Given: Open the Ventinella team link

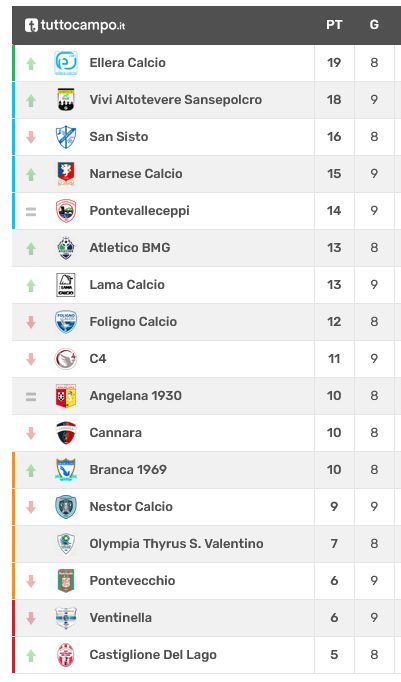Looking at the screenshot, I should tap(120, 618).
